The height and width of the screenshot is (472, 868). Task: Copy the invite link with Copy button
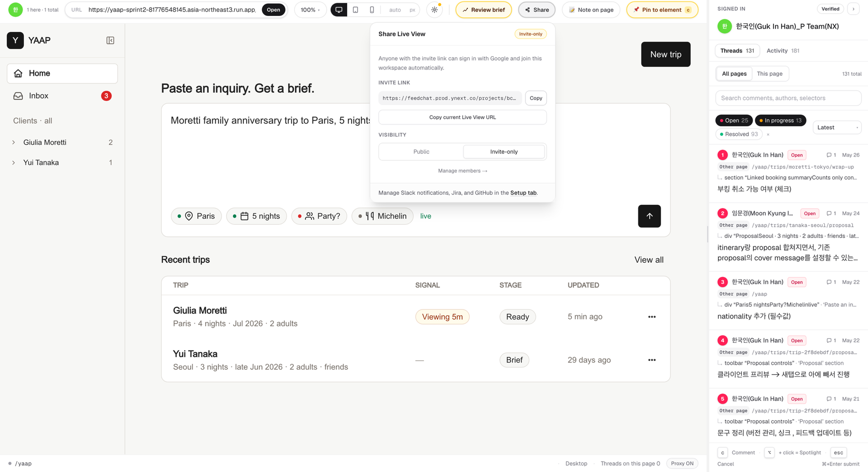535,98
